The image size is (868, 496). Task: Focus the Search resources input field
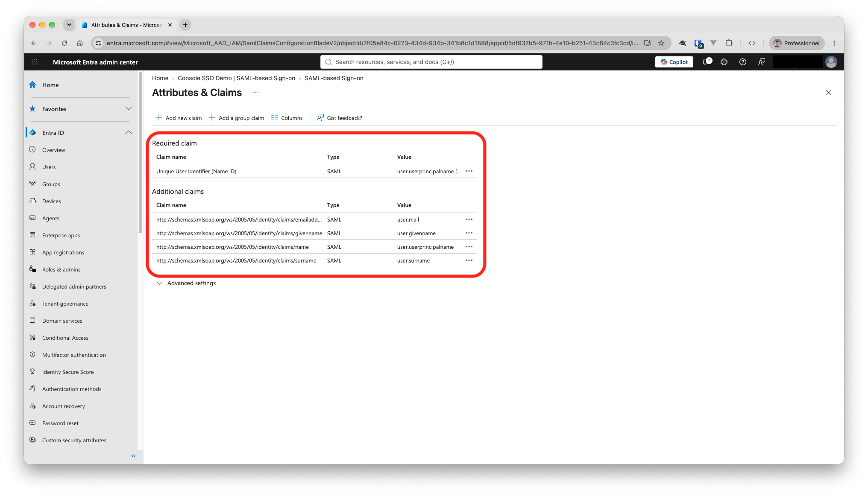(431, 62)
